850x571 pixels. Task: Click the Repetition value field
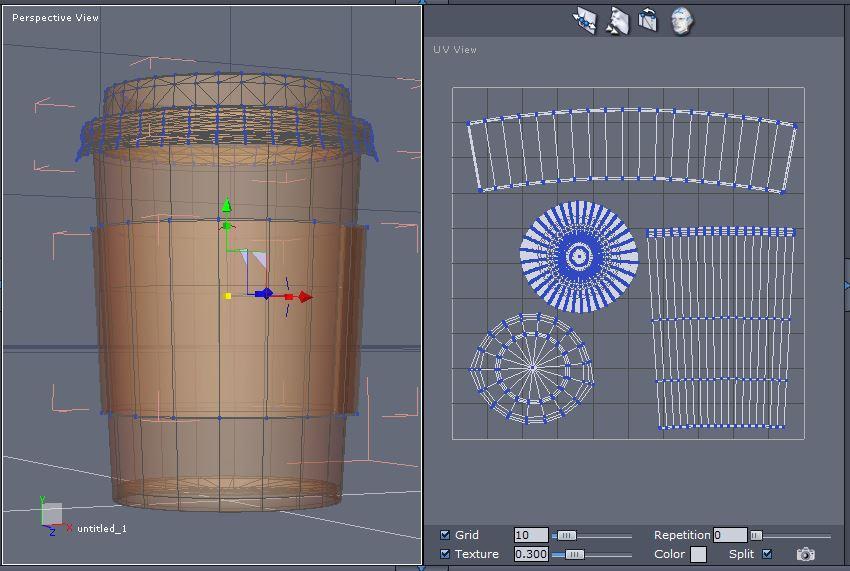click(729, 535)
